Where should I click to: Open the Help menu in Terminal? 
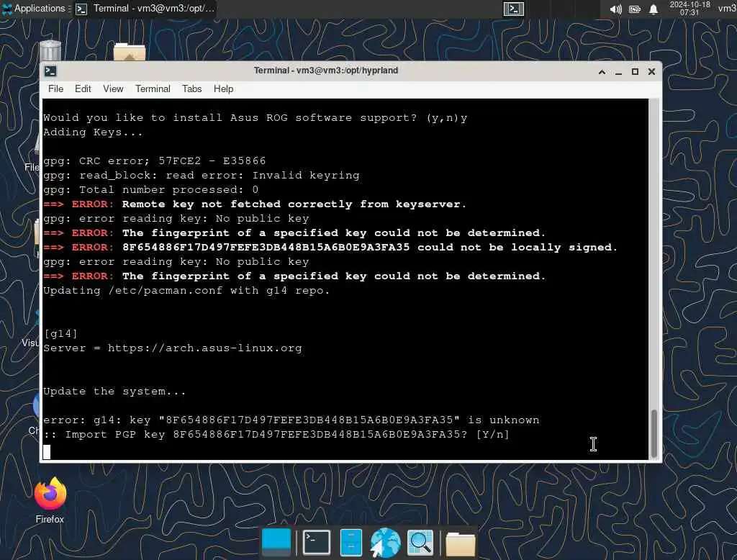(x=223, y=89)
